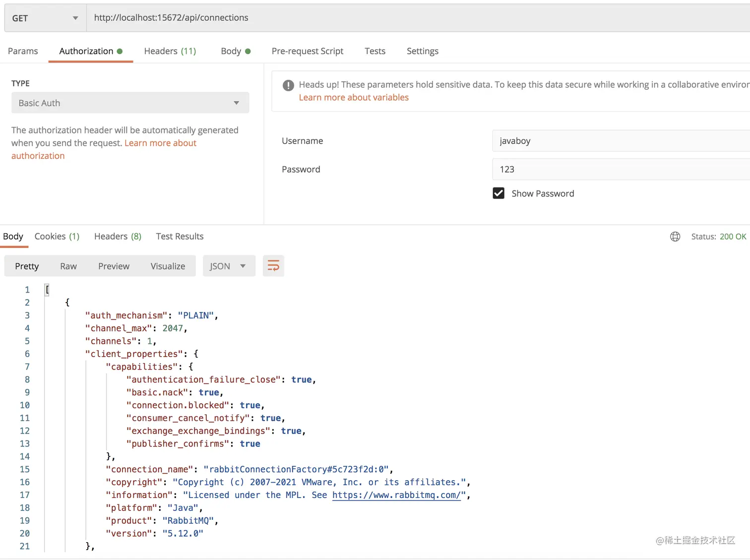Click the Status 200 OK text
This screenshot has width=750, height=560.
coord(719,237)
